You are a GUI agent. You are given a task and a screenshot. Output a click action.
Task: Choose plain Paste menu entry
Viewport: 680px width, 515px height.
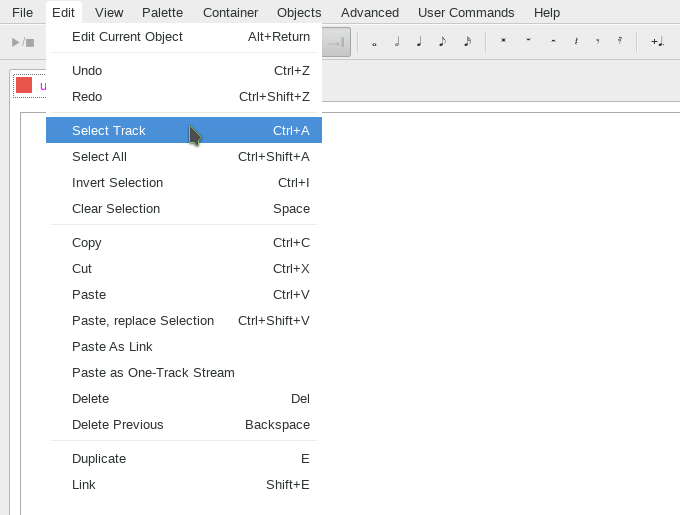tap(184, 295)
